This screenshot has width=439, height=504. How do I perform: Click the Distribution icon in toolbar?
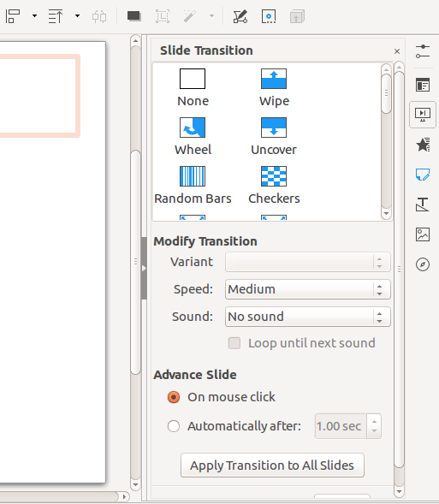tap(99, 16)
